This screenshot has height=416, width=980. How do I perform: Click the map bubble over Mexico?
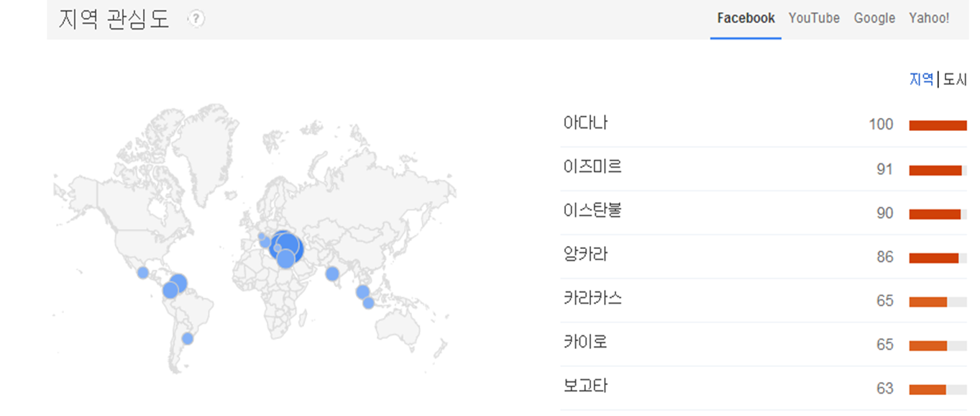click(143, 273)
